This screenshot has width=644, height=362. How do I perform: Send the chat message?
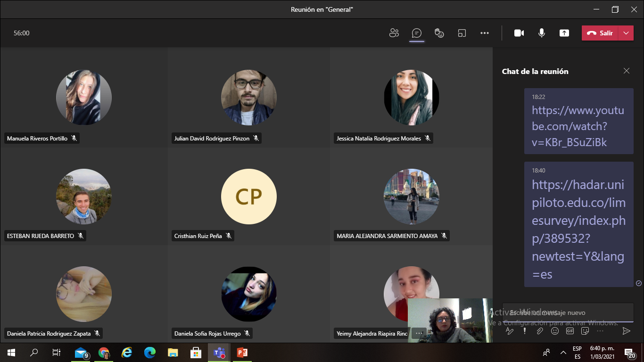[x=626, y=331]
